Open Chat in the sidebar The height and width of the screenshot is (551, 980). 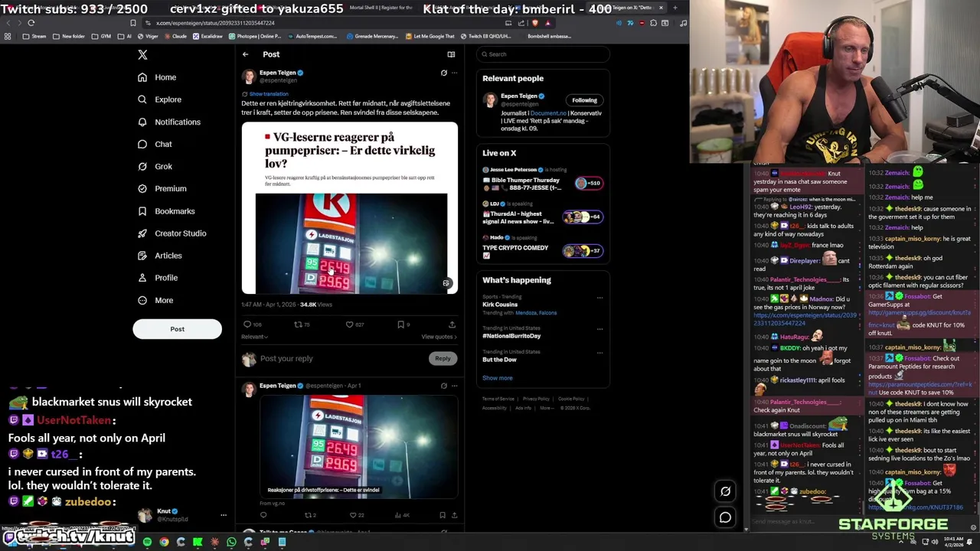[155, 144]
